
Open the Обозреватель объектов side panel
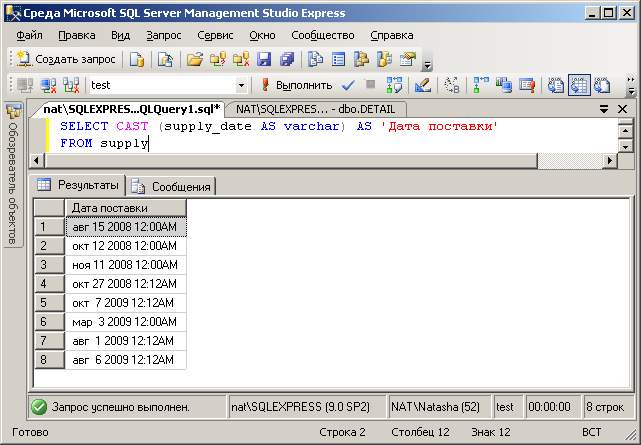(13, 174)
